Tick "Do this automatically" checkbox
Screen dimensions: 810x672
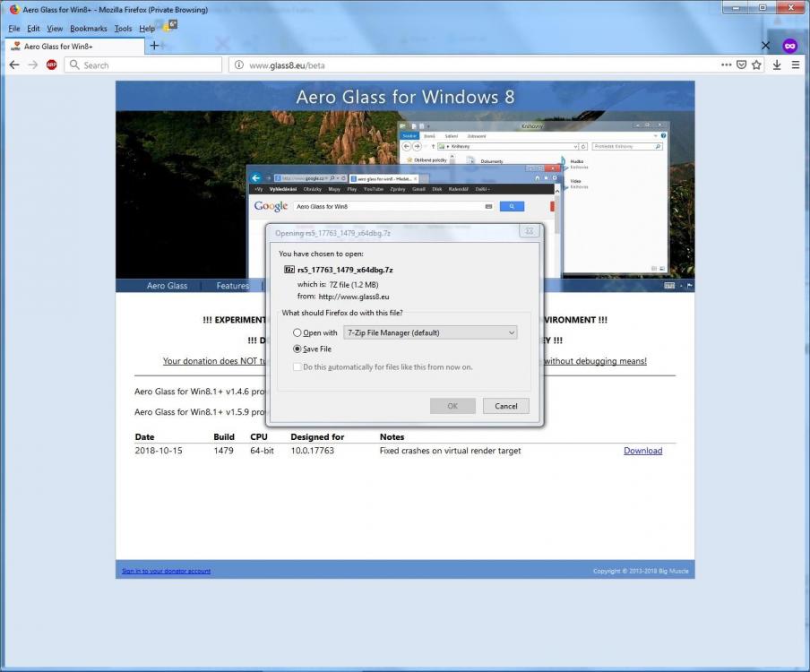tap(297, 366)
